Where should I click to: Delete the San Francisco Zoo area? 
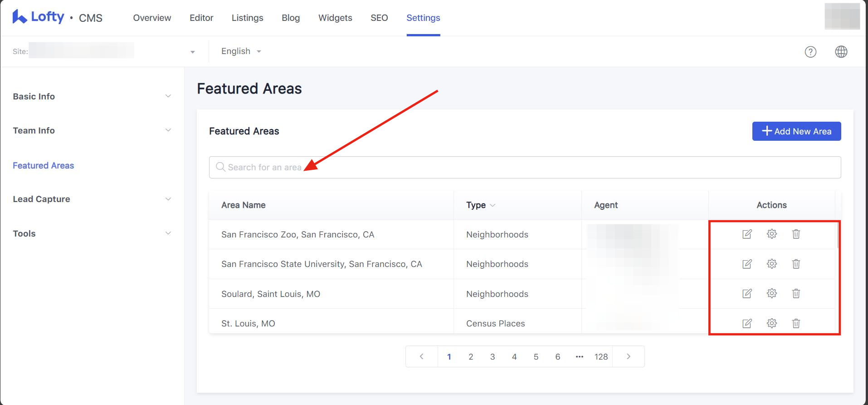(x=796, y=234)
